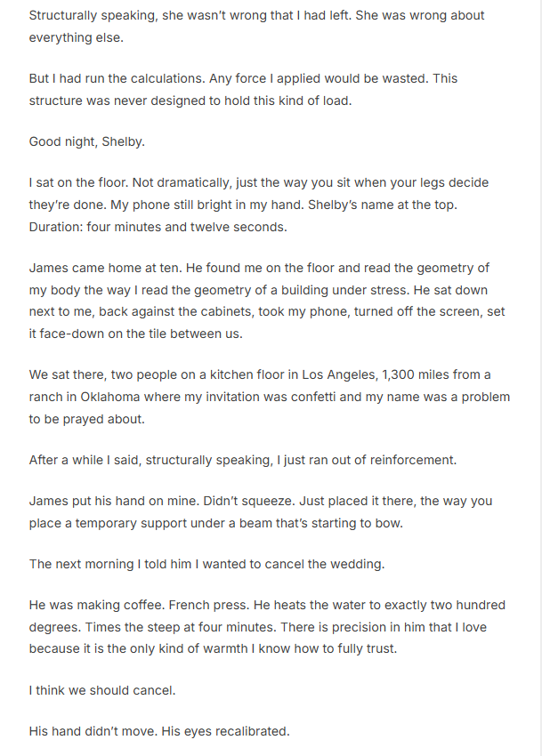Click the line "Good night, Shelby."
The image size is (542, 756).
85,141
